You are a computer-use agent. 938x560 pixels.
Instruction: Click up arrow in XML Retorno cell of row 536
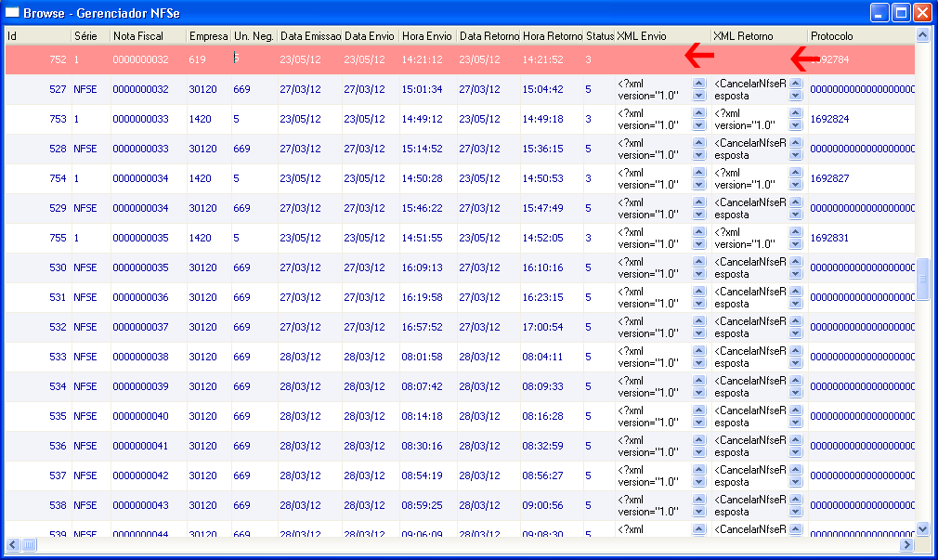pos(796,440)
